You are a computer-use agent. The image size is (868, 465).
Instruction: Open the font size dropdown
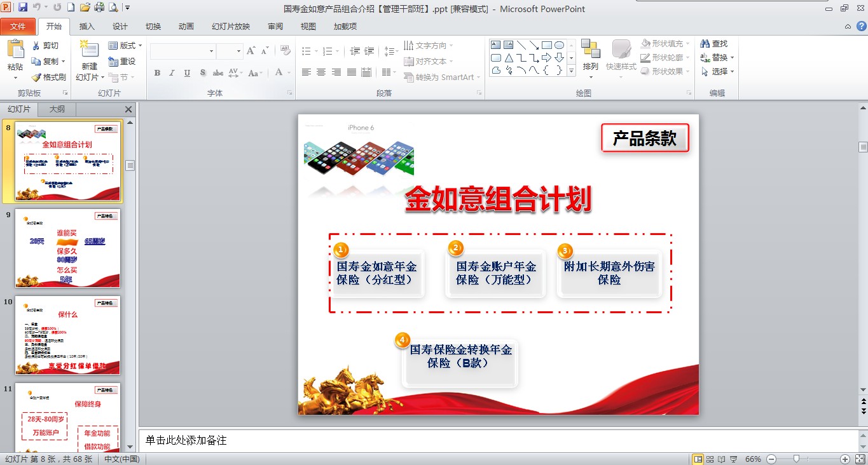(238, 51)
